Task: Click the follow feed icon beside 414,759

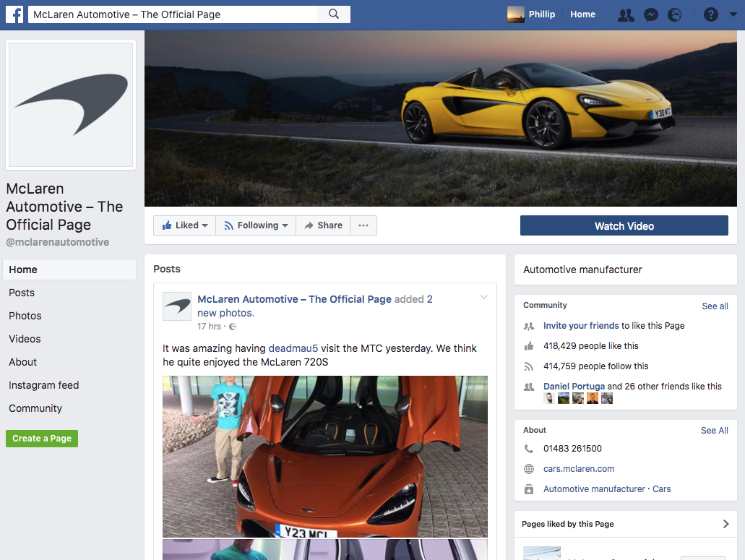Action: 529,366
